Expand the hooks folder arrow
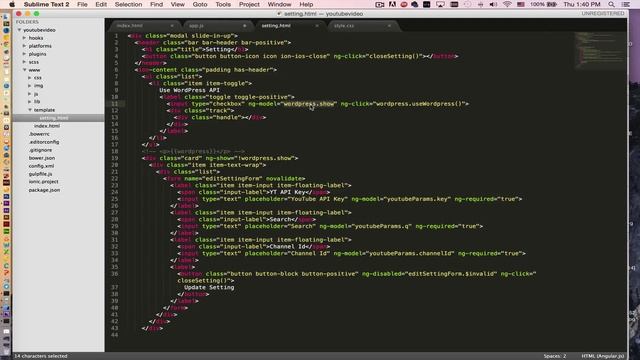 [24, 38]
